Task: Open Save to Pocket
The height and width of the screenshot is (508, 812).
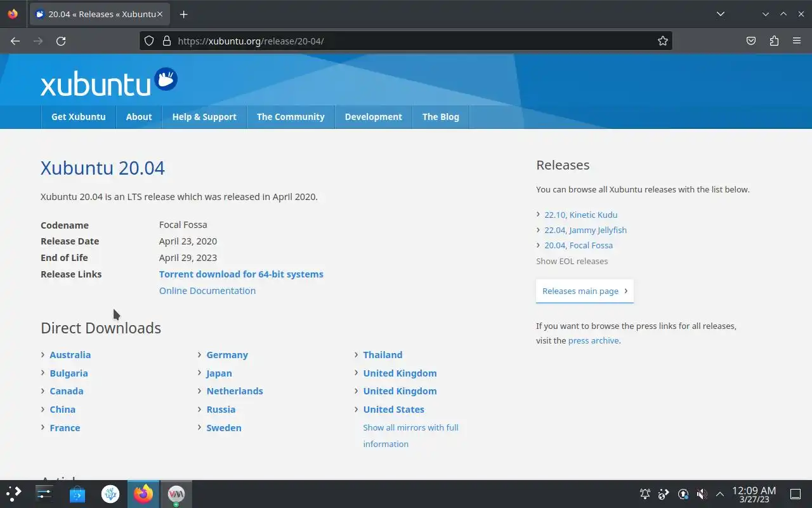Action: click(x=751, y=41)
